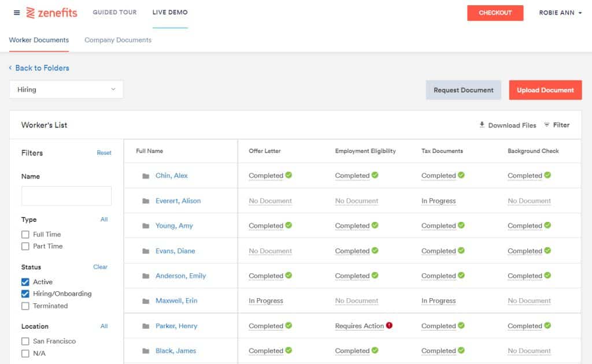This screenshot has height=364, width=592.
Task: Enable the Full Time type checkbox
Action: [x=25, y=235]
